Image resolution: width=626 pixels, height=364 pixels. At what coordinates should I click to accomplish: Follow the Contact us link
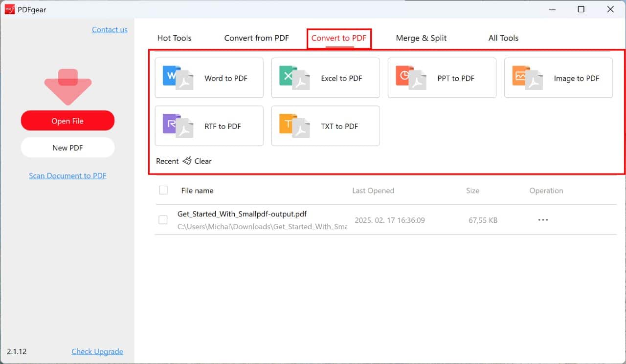(x=110, y=30)
